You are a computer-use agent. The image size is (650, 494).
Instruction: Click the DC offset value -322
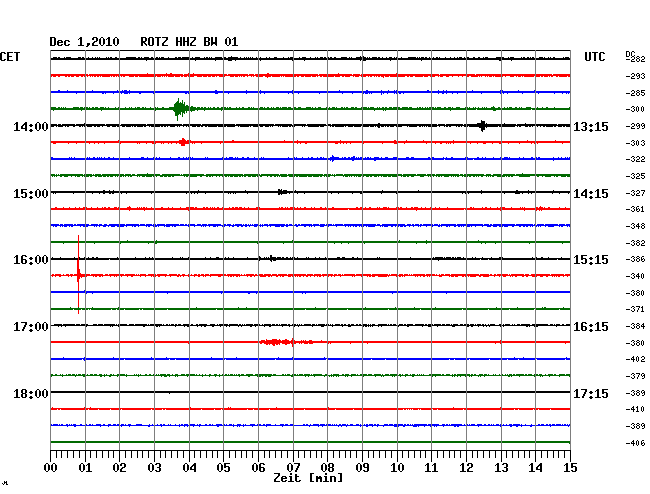[635, 159]
